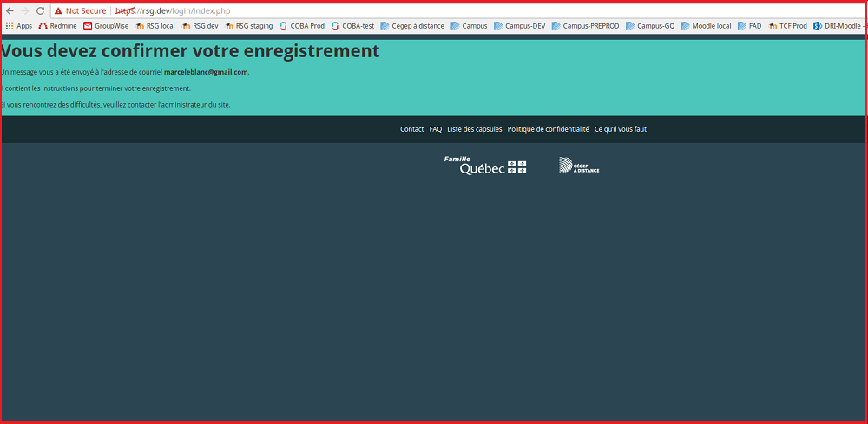Open Politique de confidentialité link

click(x=548, y=129)
